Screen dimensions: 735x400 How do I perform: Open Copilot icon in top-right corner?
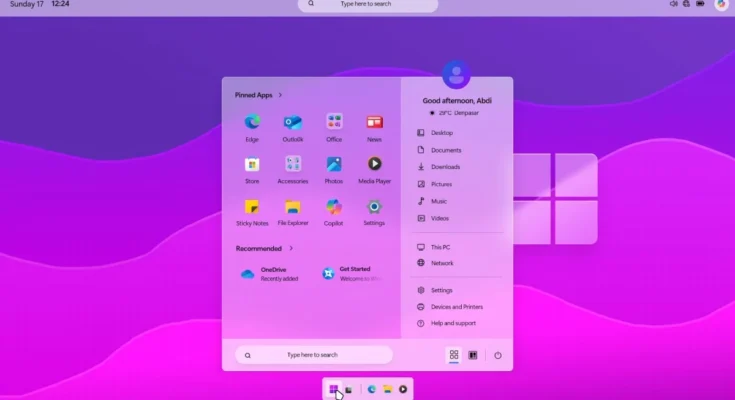coord(721,4)
